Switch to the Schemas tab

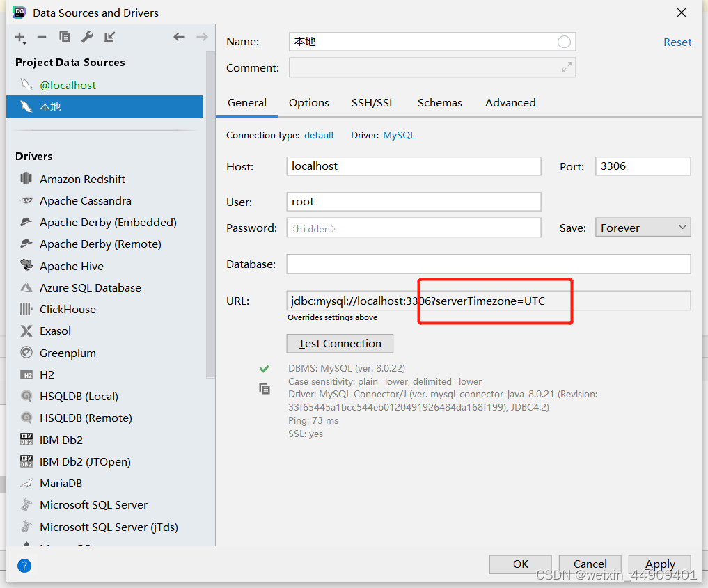439,102
